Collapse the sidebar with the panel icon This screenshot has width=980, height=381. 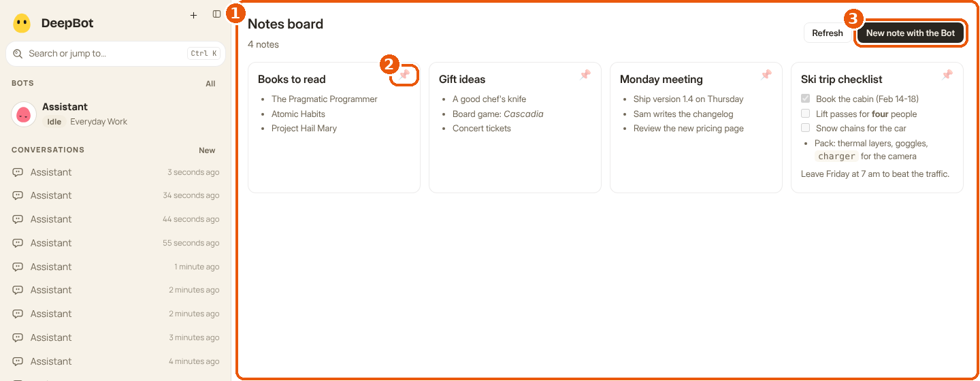click(216, 14)
